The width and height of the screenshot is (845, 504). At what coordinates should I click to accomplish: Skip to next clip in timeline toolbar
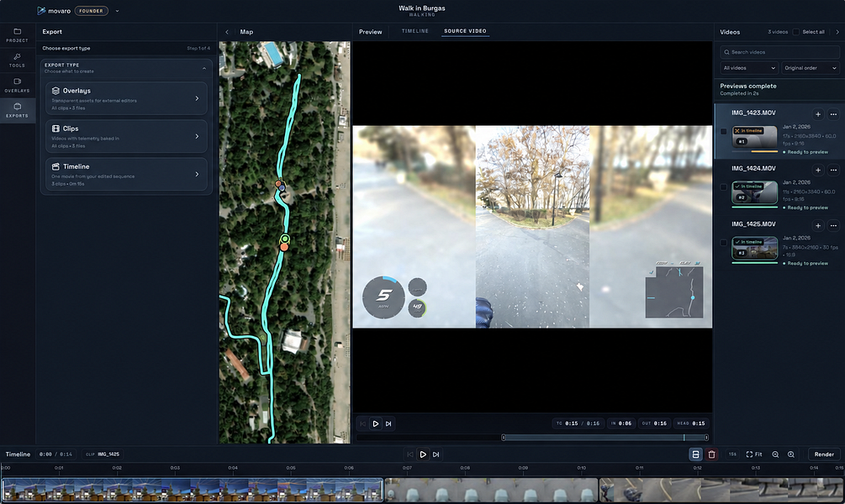tap(436, 454)
